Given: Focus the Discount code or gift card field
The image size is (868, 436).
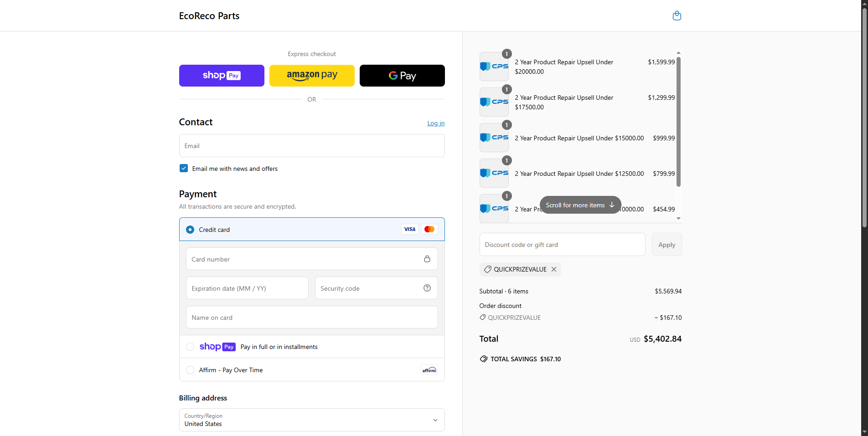Looking at the screenshot, I should [562, 245].
